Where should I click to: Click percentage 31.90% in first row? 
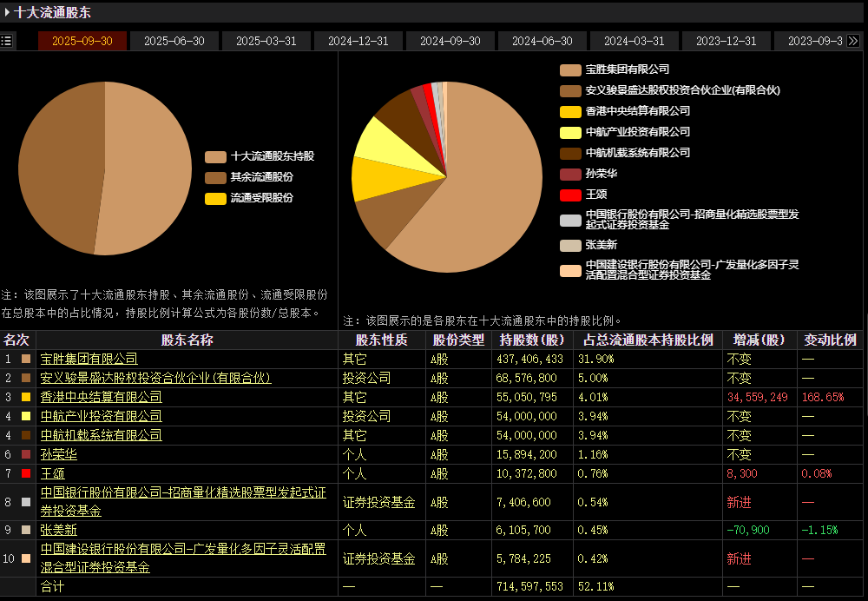point(596,359)
